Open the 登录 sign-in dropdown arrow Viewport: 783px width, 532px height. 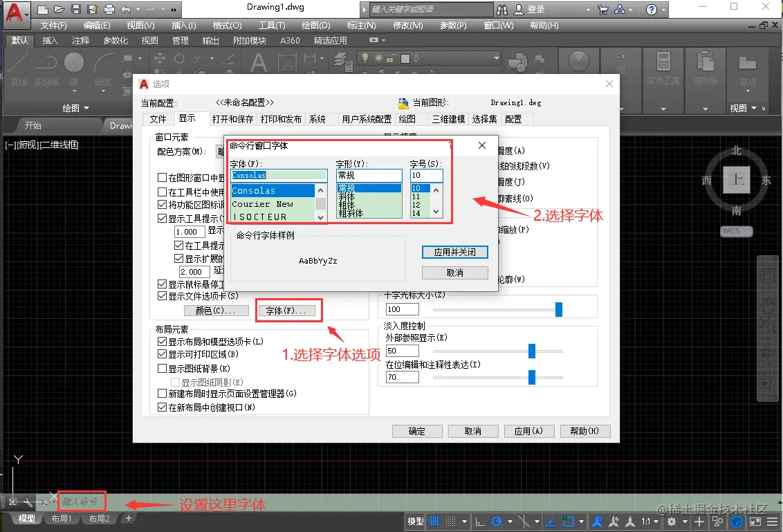(588, 10)
